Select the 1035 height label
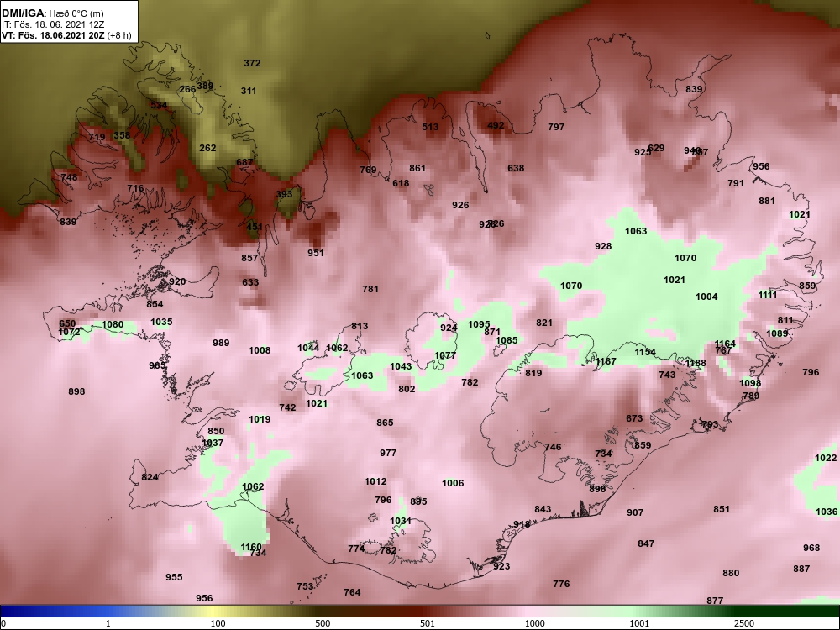840x630 pixels. point(161,322)
